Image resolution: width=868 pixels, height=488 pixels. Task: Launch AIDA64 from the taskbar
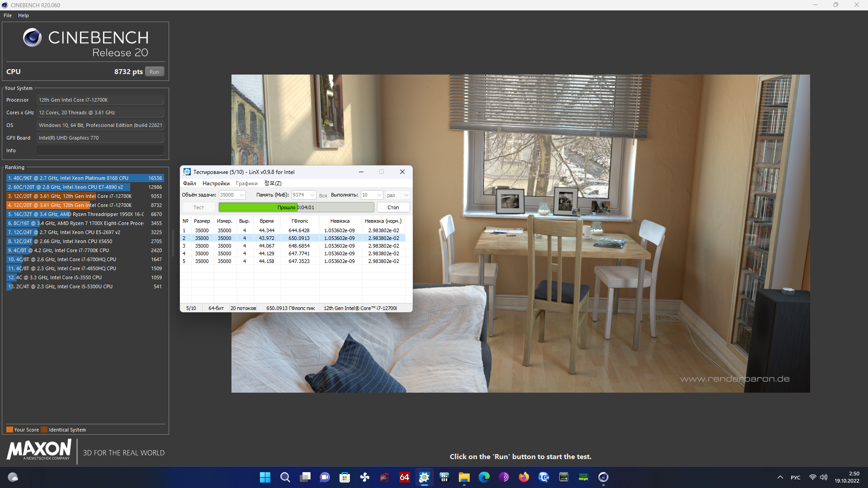(x=404, y=477)
